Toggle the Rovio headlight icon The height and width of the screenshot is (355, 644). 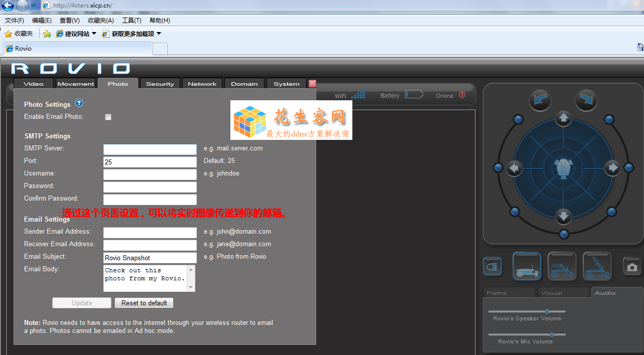[x=492, y=266]
